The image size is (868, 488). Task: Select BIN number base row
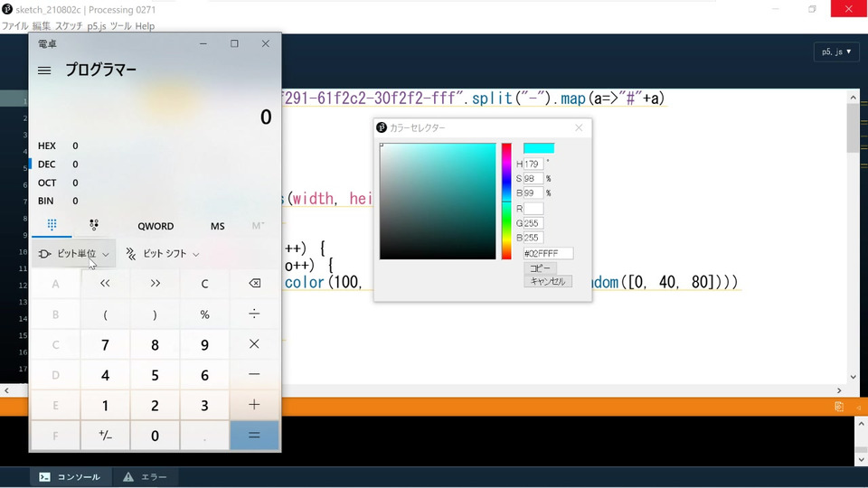pyautogui.click(x=155, y=201)
